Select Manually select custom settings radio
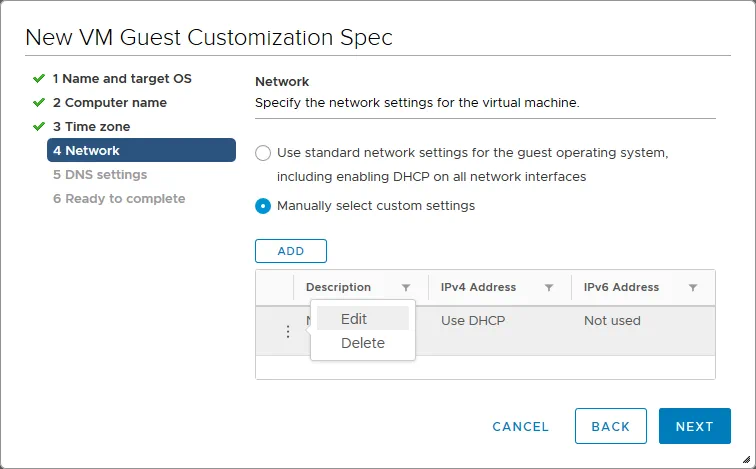Viewport: 756px width, 469px height. (x=263, y=206)
